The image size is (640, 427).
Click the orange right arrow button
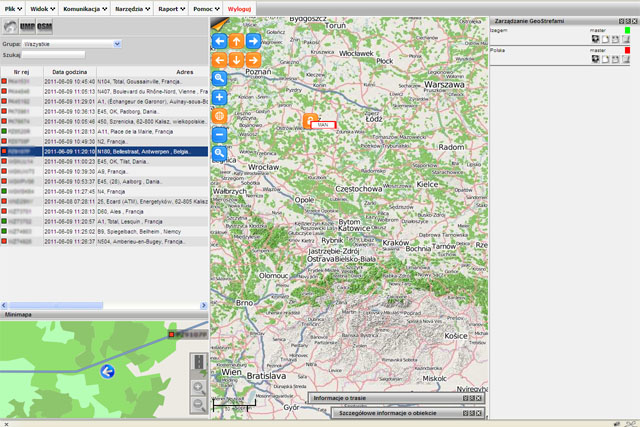tap(253, 60)
